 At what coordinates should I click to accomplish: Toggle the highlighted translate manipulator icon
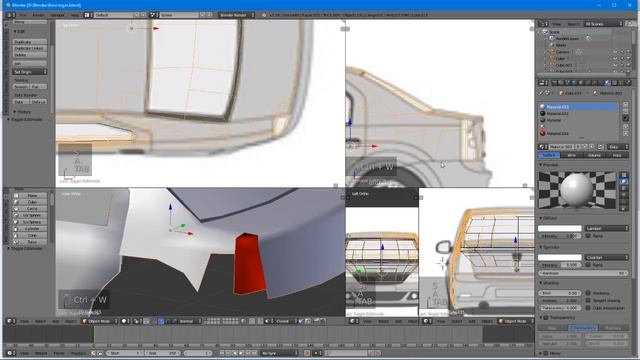click(x=161, y=321)
